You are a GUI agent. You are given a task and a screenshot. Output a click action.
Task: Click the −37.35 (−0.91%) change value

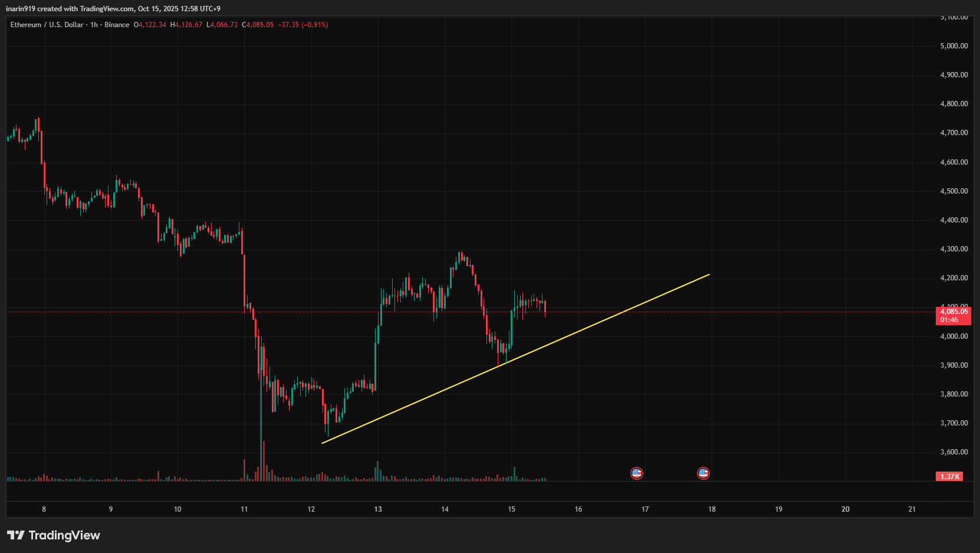303,25
